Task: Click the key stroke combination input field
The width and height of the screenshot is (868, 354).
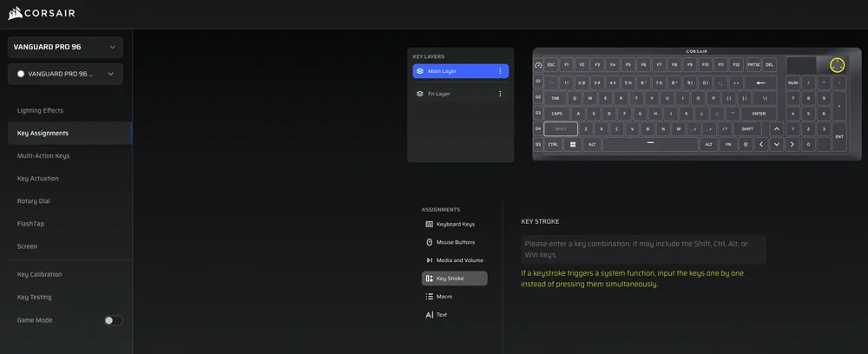Action: 643,250
